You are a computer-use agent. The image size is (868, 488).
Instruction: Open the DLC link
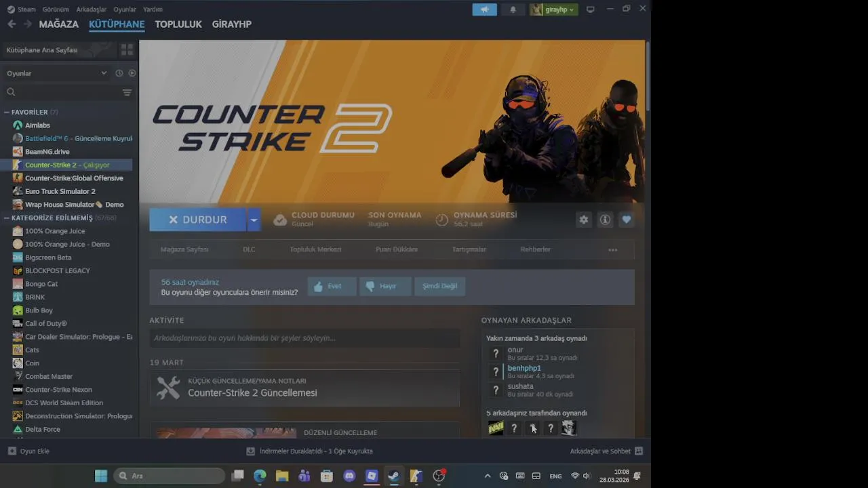point(249,249)
